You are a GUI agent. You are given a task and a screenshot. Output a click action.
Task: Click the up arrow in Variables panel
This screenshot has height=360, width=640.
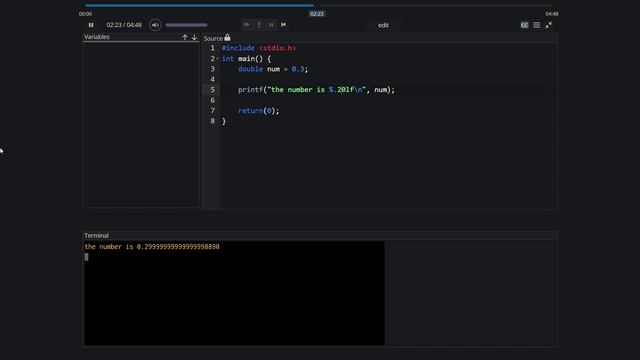pos(185,37)
